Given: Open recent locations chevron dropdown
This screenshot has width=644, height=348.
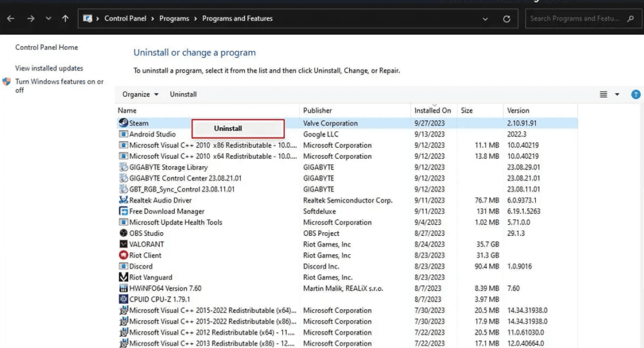Looking at the screenshot, I should [x=48, y=19].
